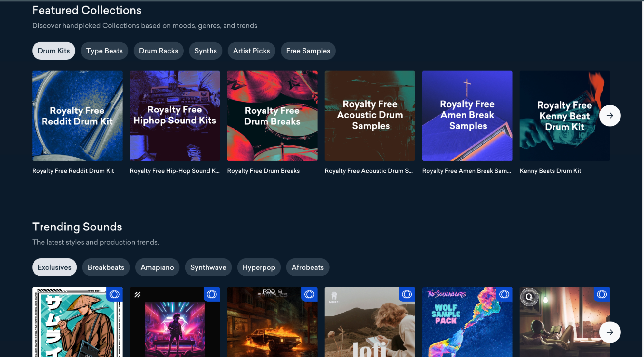Viewport: 644px width, 357px height.
Task: Select the Synths filter pill
Action: [205, 51]
